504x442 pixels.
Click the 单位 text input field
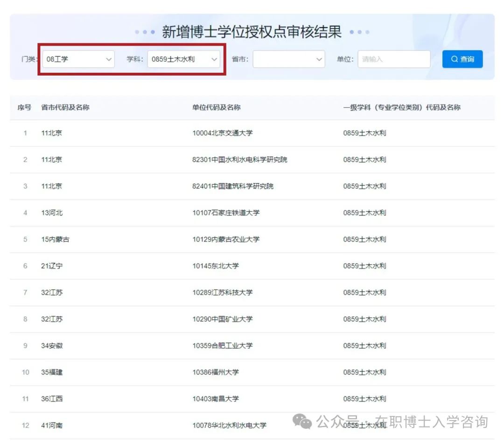pos(393,59)
